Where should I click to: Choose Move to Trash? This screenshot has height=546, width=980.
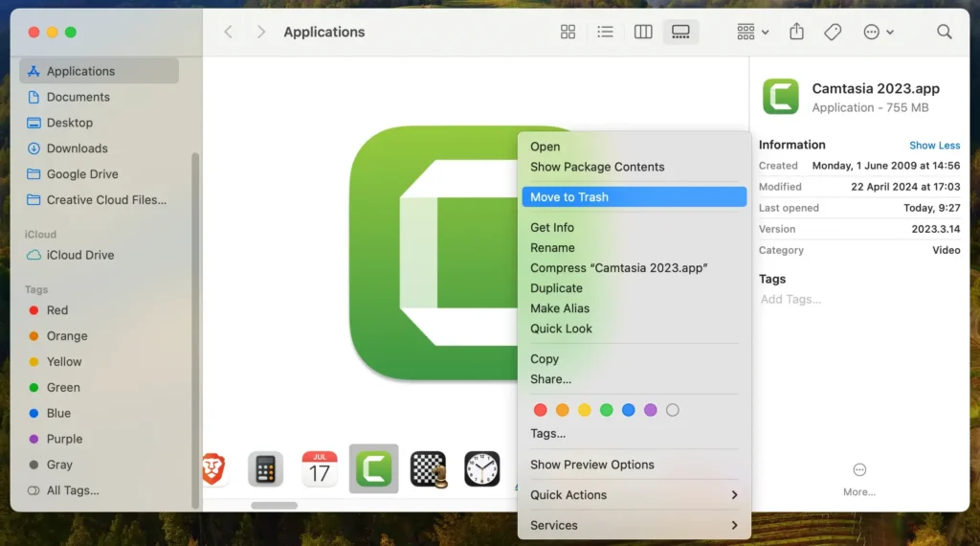coord(634,197)
